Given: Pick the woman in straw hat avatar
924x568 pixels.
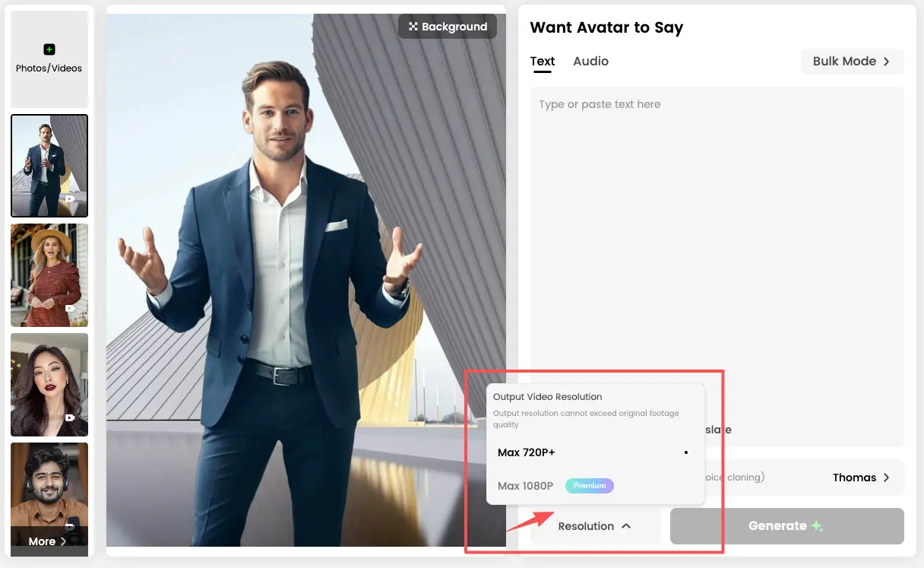Looking at the screenshot, I should [x=49, y=275].
